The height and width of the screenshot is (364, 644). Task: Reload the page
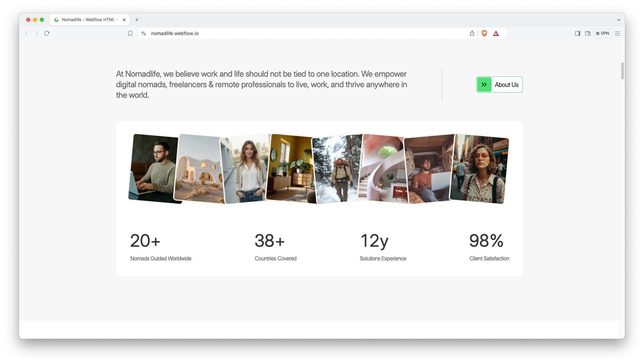pos(47,33)
